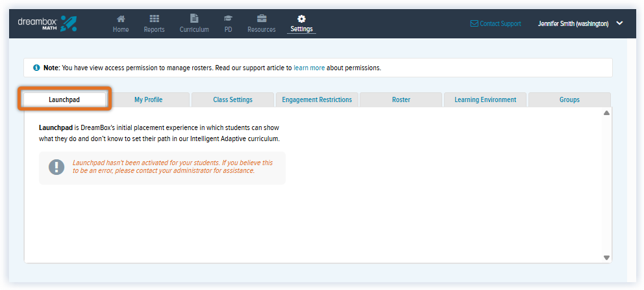Click the Resources briefcase icon
The height and width of the screenshot is (290, 644).
click(x=262, y=18)
